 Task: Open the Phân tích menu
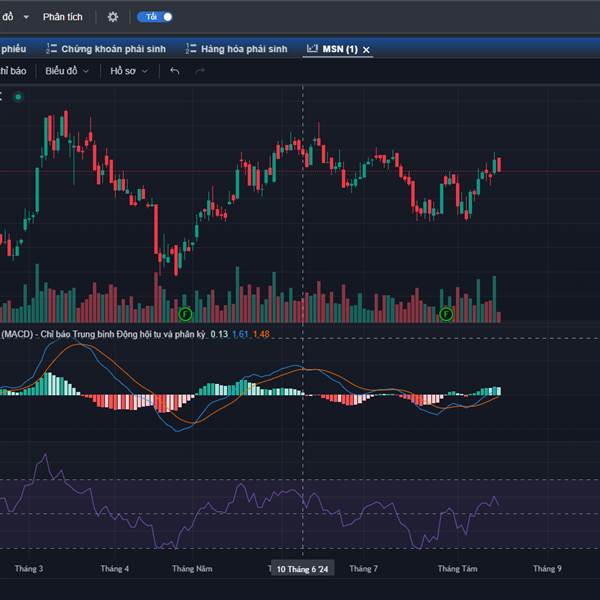tap(63, 17)
